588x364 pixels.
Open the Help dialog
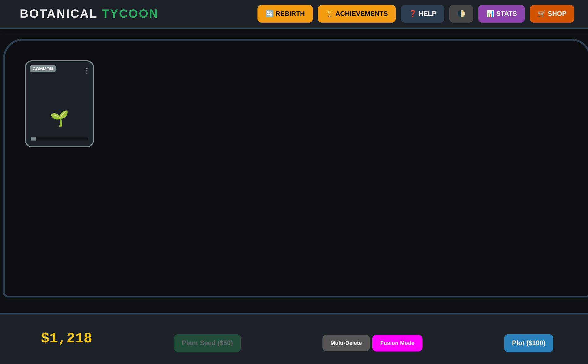[422, 14]
